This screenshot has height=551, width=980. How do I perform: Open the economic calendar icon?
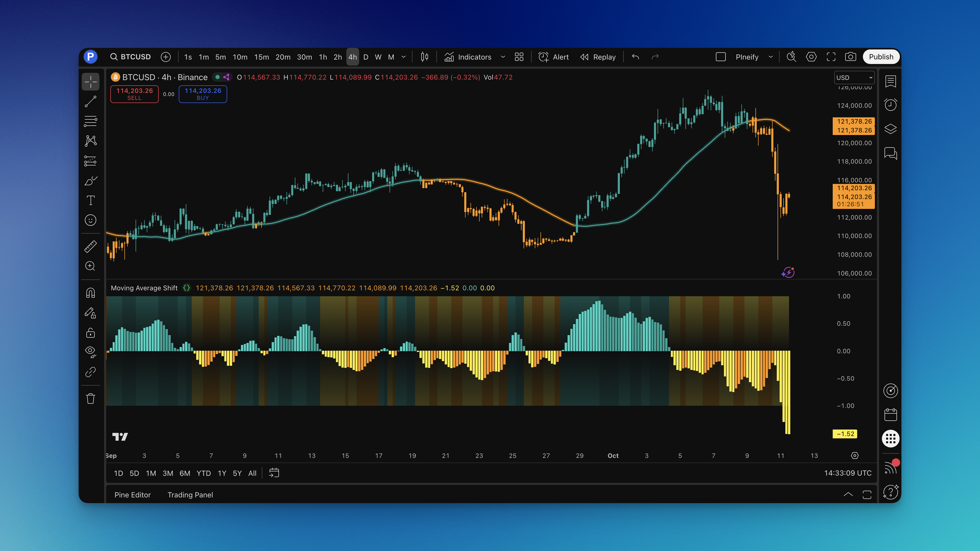pyautogui.click(x=890, y=414)
